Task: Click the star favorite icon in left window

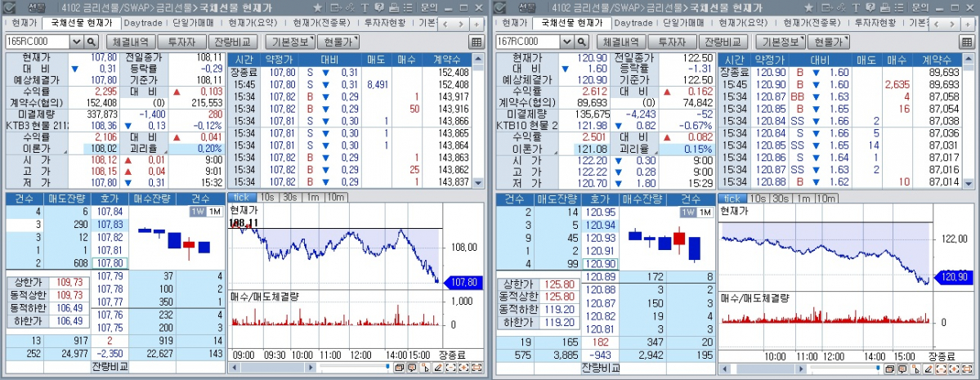Action: [x=317, y=8]
